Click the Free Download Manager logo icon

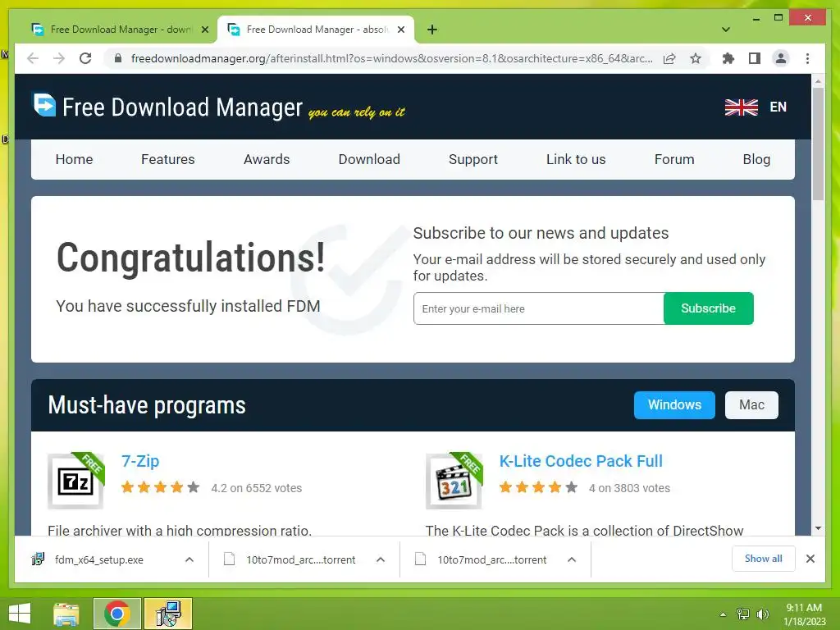[x=44, y=104]
